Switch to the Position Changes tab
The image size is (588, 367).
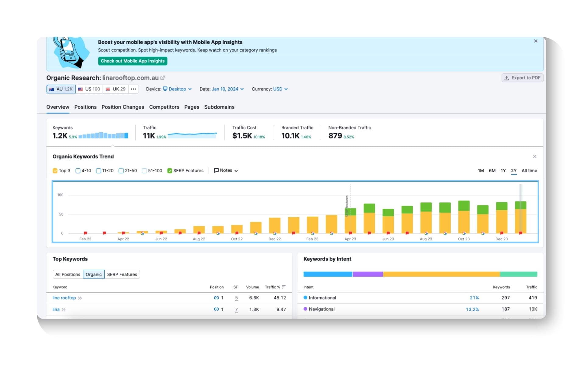coord(123,107)
